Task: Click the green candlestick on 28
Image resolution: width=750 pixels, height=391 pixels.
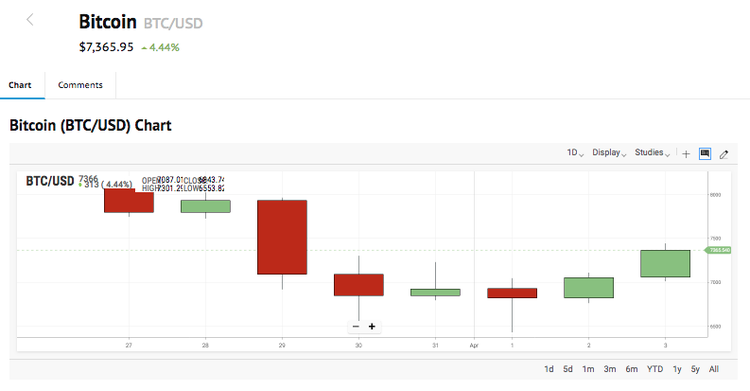Action: point(206,206)
